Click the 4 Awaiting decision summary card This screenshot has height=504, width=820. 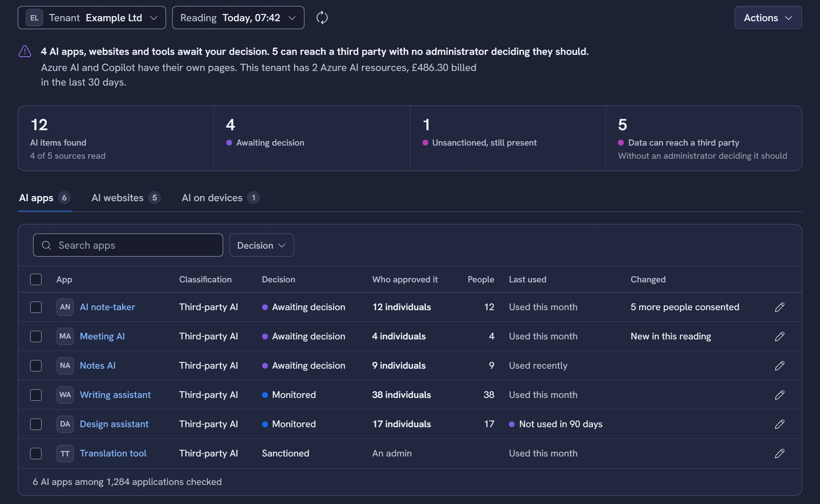click(312, 138)
